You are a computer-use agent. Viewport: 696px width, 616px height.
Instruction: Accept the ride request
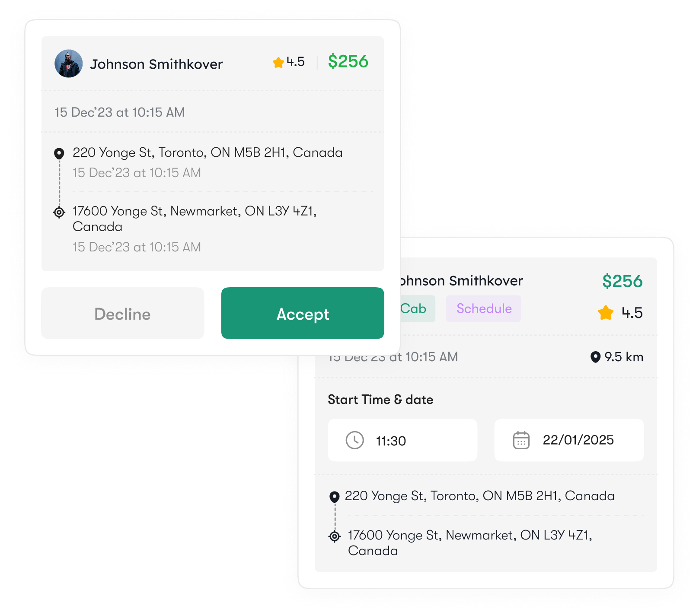click(303, 313)
